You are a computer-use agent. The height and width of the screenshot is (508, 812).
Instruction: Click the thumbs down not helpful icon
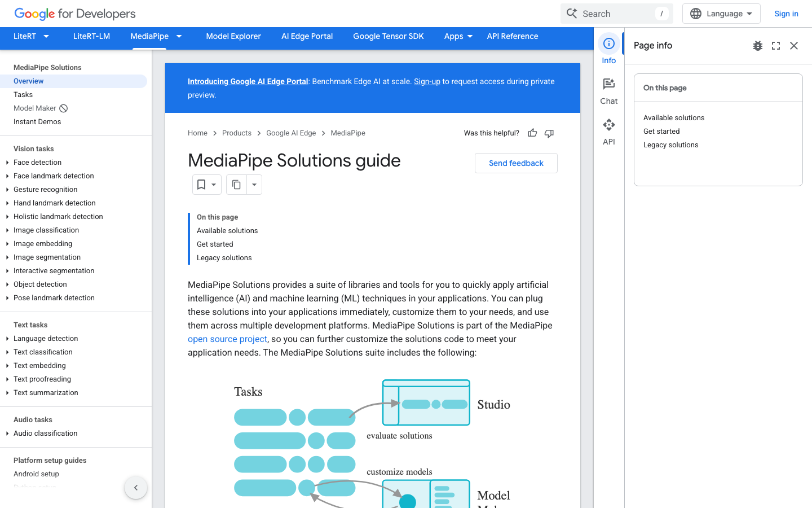(549, 133)
